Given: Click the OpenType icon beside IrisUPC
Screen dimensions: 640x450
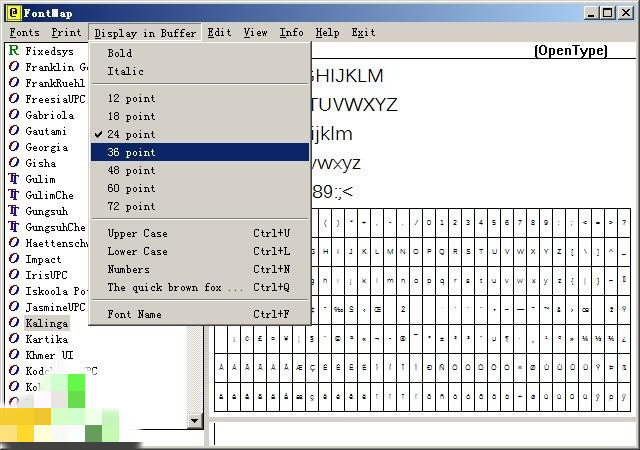Looking at the screenshot, I should (x=14, y=274).
